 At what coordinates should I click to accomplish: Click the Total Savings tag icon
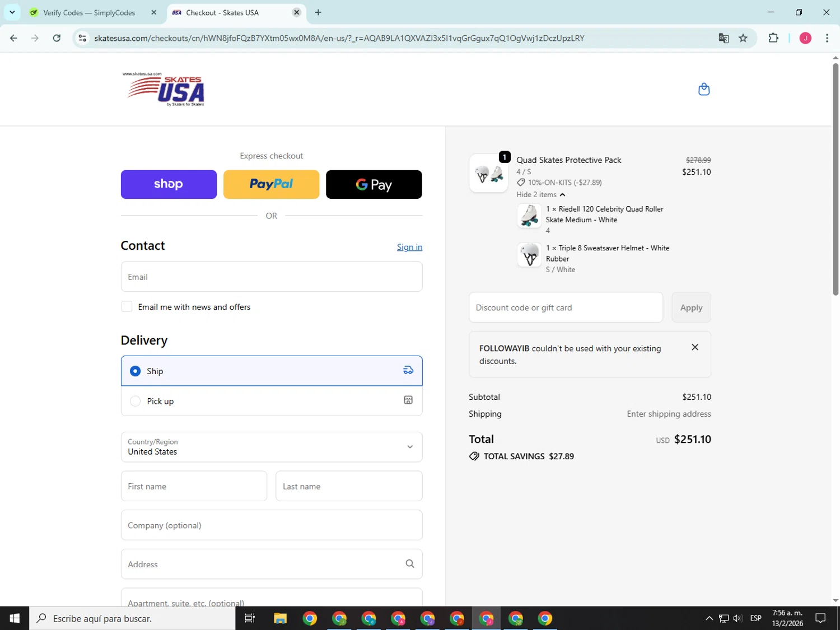pyautogui.click(x=474, y=456)
